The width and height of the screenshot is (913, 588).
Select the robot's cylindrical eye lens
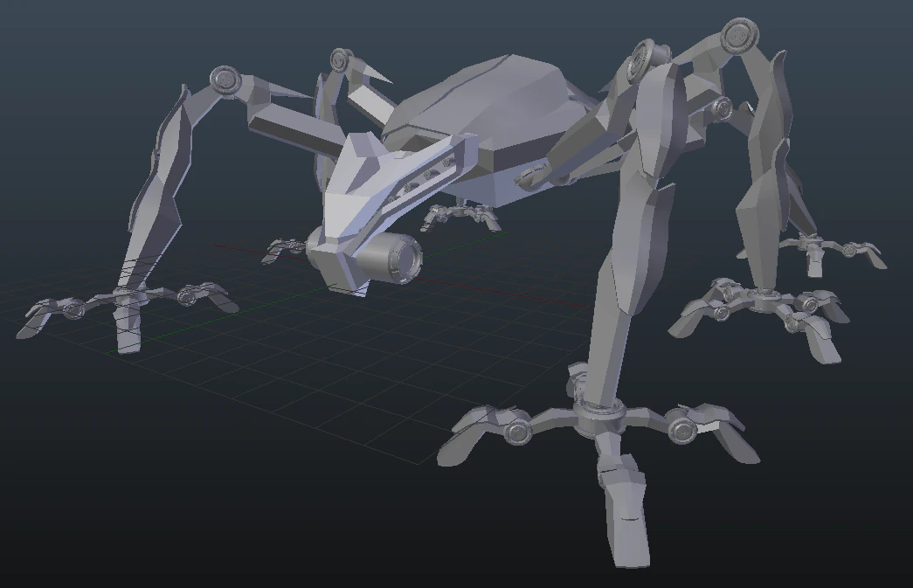[x=393, y=257]
